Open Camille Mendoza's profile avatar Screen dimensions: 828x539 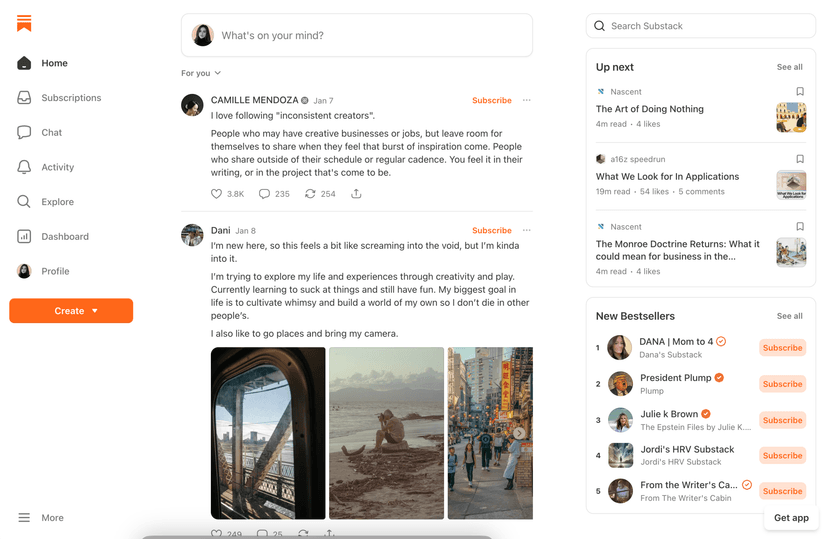pos(192,105)
